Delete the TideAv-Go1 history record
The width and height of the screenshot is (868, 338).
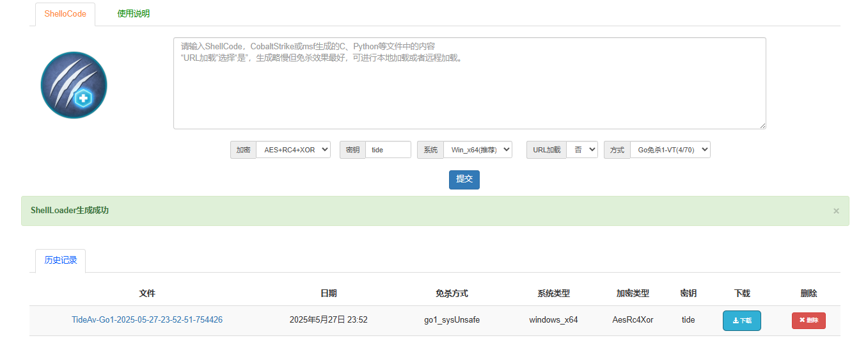809,320
